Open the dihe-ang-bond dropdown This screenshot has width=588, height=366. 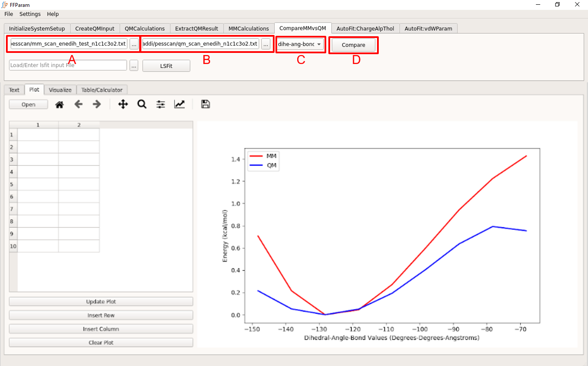[x=300, y=44]
